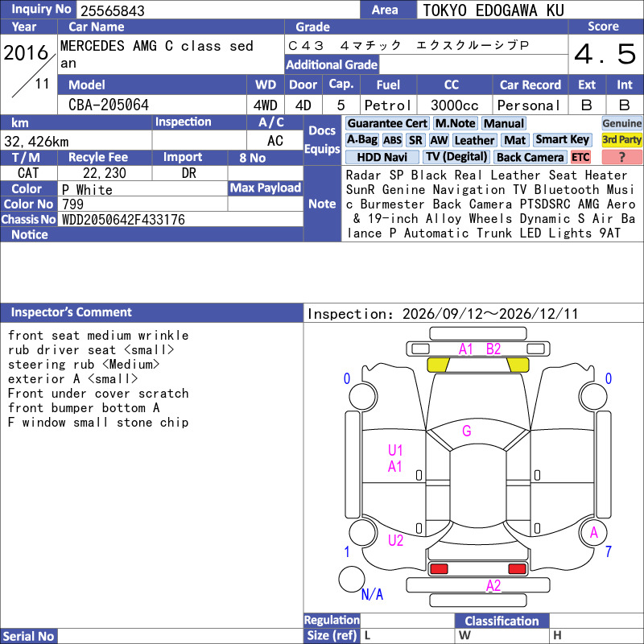The height and width of the screenshot is (644, 644).
Task: Click the A2 mark on rear bumper
Action: pos(493,586)
